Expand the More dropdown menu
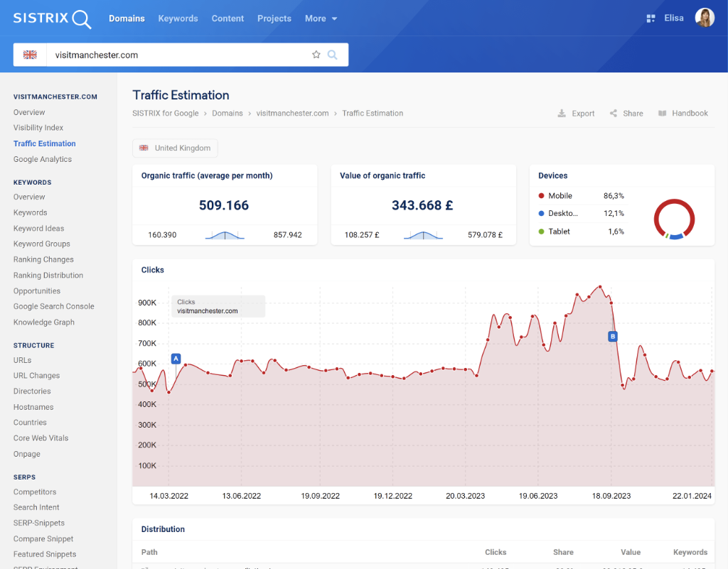The width and height of the screenshot is (728, 569). coord(321,18)
